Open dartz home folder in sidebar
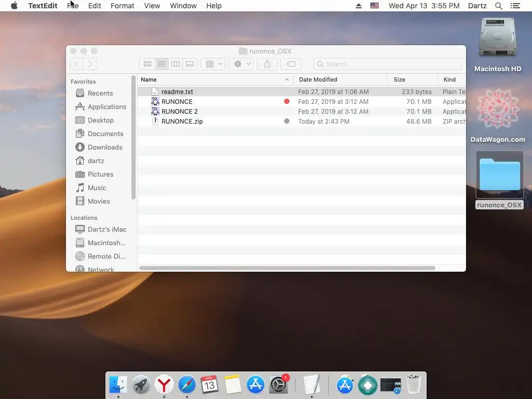532x399 pixels. 90,161
